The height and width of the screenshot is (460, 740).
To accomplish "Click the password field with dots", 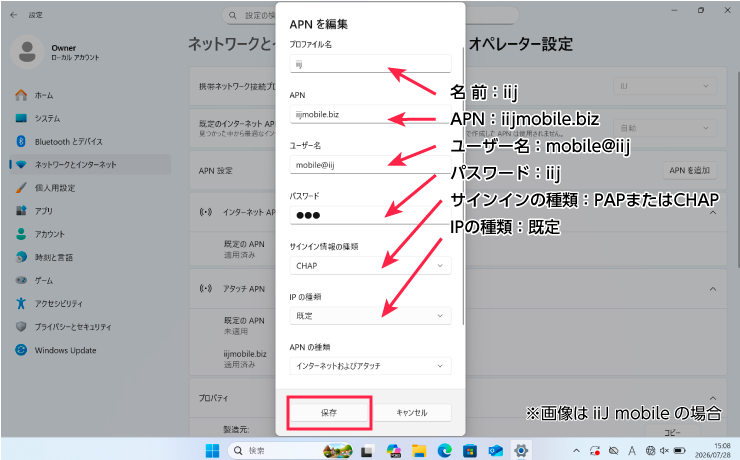I will pyautogui.click(x=370, y=215).
